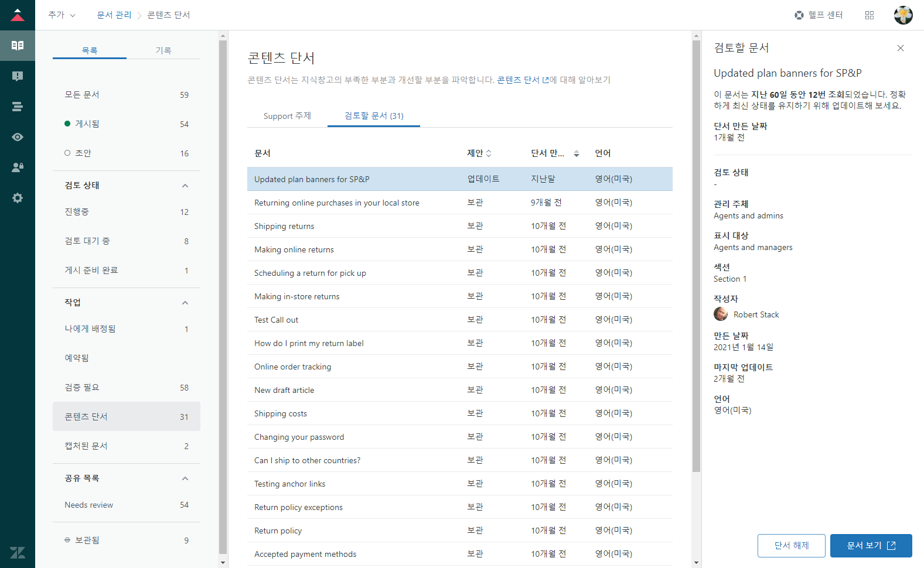Close the 검토할 문서 side panel
Image resolution: width=924 pixels, height=568 pixels.
[x=901, y=48]
